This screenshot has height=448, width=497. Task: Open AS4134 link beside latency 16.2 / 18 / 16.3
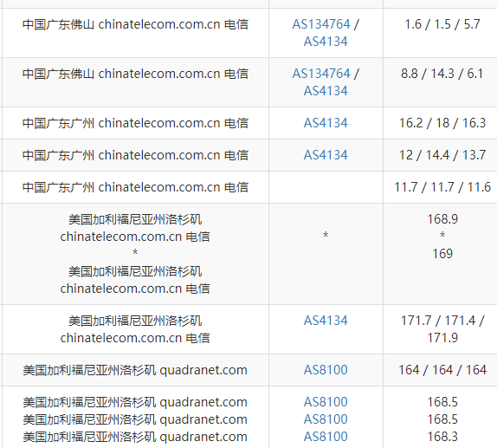326,123
